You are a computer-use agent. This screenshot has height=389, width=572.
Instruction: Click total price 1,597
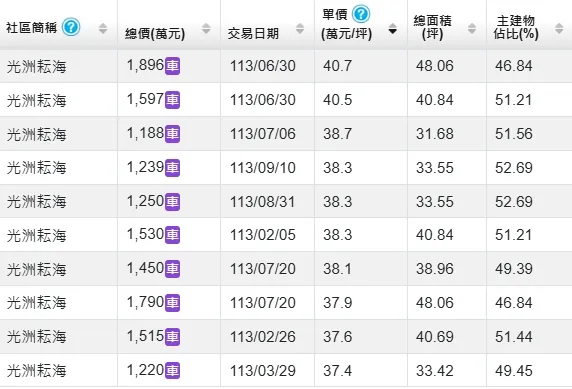[145, 99]
